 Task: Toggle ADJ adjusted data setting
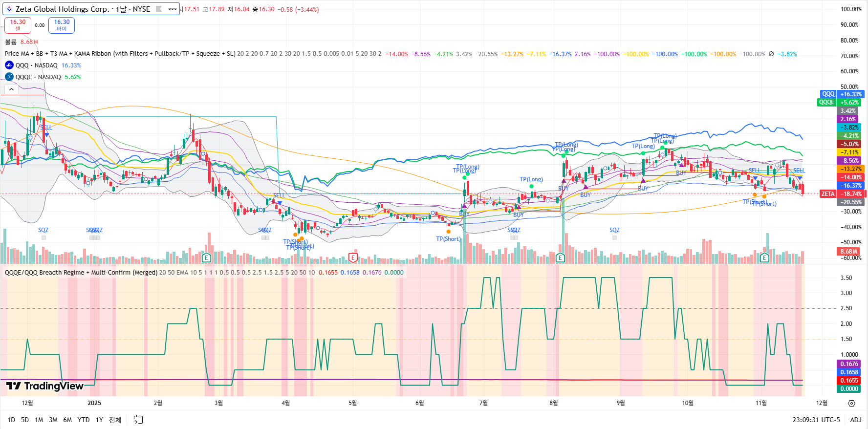855,420
